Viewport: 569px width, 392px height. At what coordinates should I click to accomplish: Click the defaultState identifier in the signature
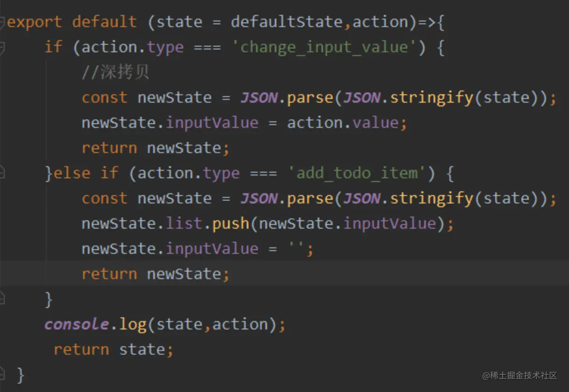[x=287, y=22]
